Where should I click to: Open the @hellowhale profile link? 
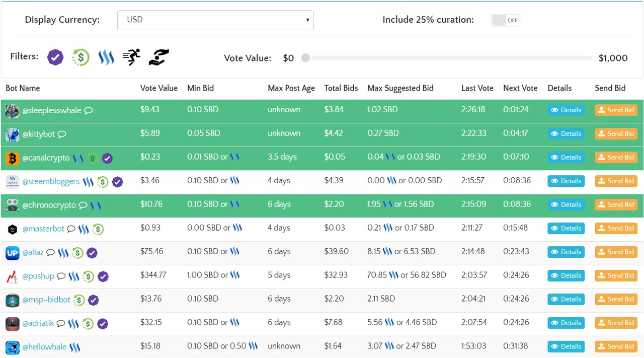click(x=44, y=347)
